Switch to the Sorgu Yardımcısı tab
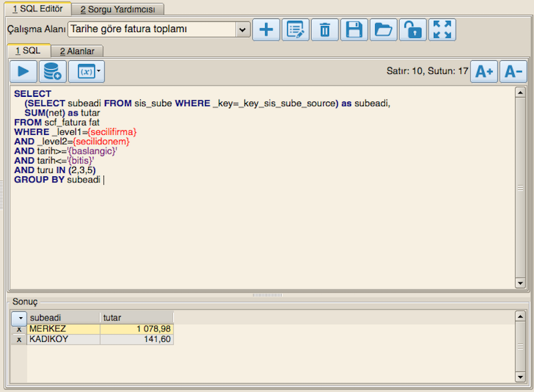Viewport: 534px width, 392px height. 117,9
